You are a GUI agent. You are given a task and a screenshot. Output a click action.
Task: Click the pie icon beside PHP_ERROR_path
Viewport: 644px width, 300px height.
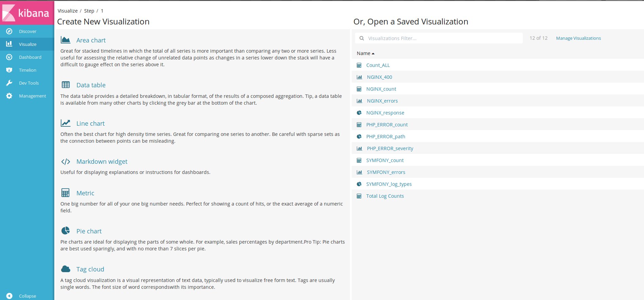[x=359, y=136]
